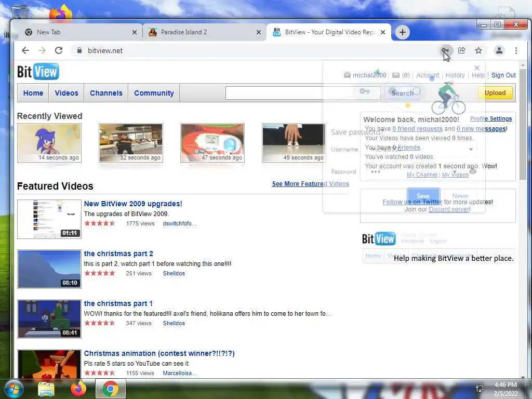Click the inbox envelope icon
This screenshot has width=532, height=399.
(x=395, y=75)
